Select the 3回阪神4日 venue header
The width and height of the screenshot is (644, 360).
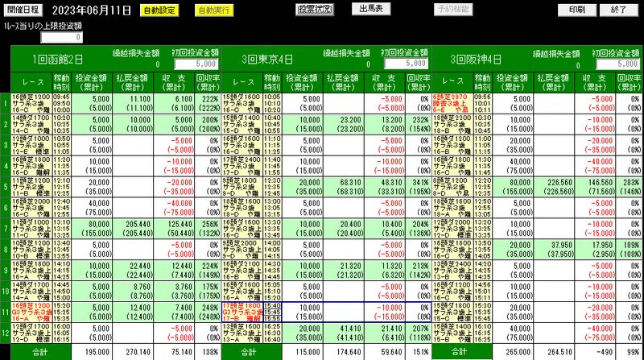click(476, 60)
